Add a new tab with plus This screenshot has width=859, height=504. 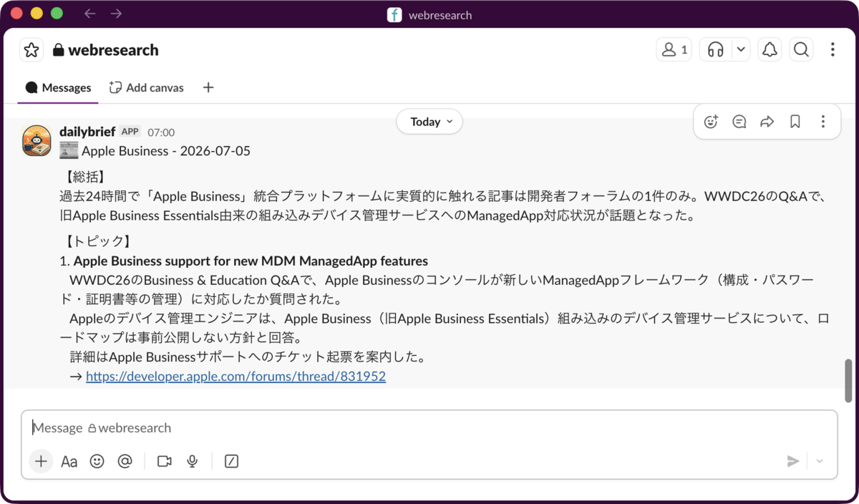(208, 87)
